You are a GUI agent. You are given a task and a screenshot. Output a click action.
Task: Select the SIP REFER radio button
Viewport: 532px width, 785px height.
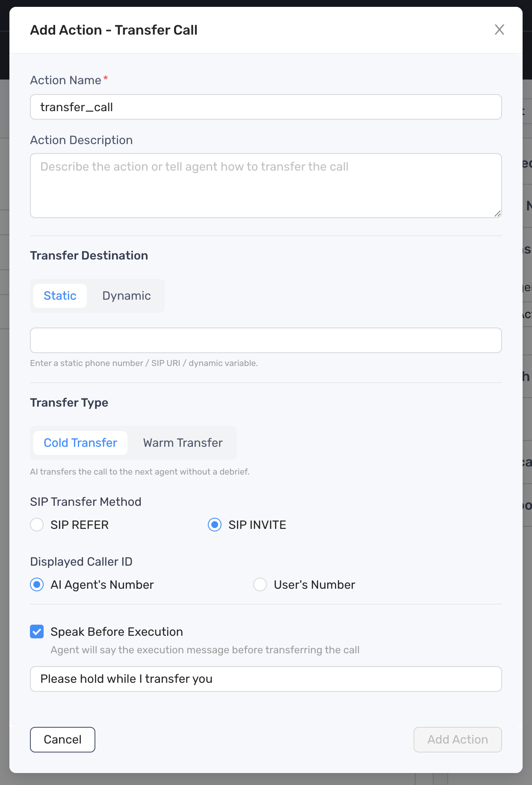pyautogui.click(x=37, y=525)
